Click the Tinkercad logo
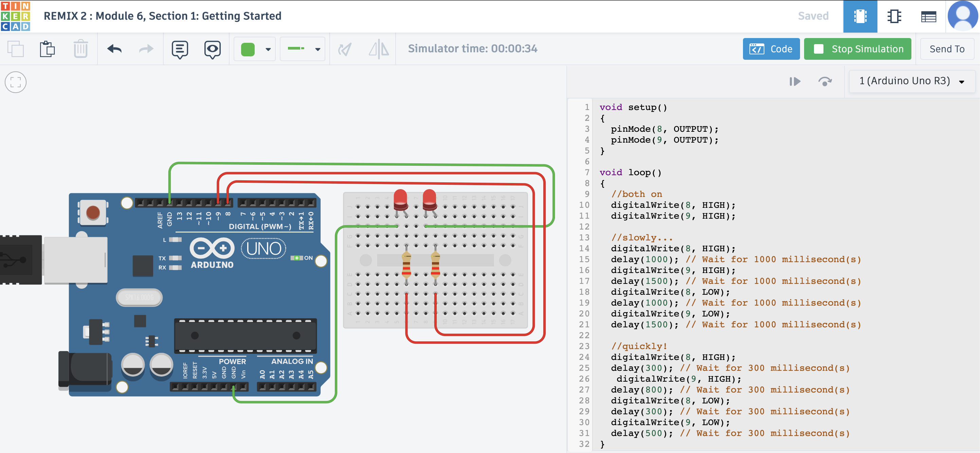The width and height of the screenshot is (980, 453). [15, 16]
